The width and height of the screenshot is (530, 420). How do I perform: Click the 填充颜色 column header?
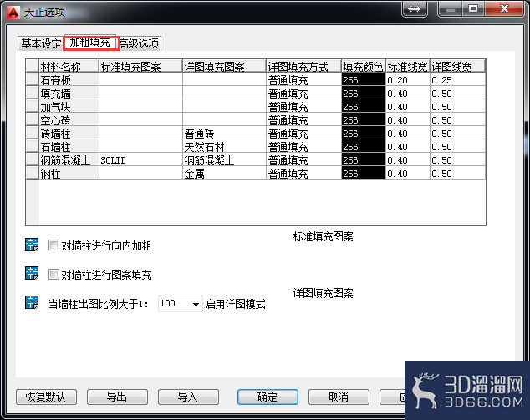tap(364, 66)
